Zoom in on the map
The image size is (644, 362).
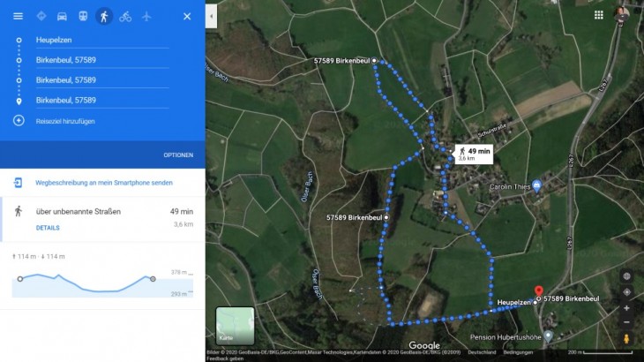pyautogui.click(x=626, y=308)
